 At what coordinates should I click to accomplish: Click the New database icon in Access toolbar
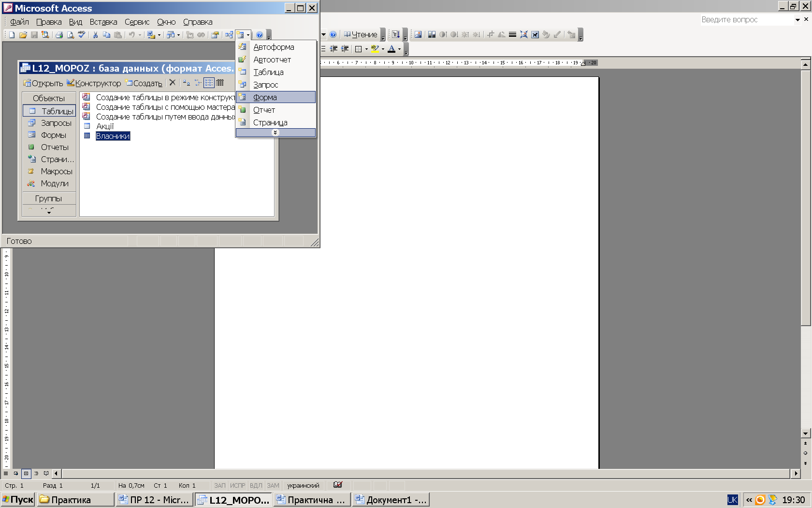[12, 35]
